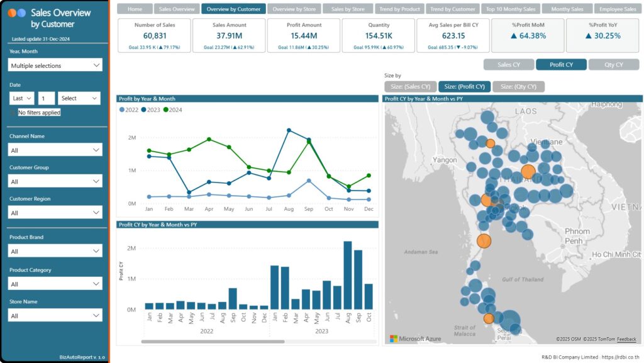The image size is (644, 363).
Task: Open the Product Brand dropdown
Action: pos(55,251)
